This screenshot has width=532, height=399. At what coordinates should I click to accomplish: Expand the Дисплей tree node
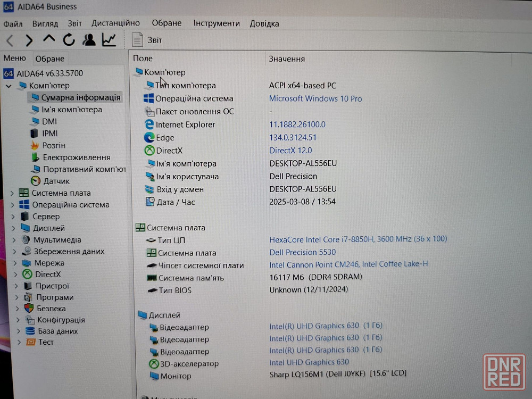(x=14, y=228)
